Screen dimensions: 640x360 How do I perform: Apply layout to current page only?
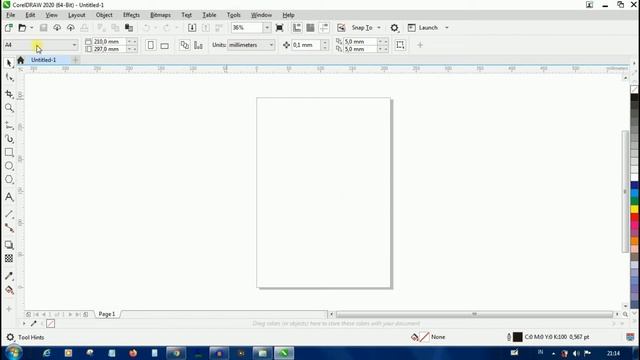click(198, 45)
